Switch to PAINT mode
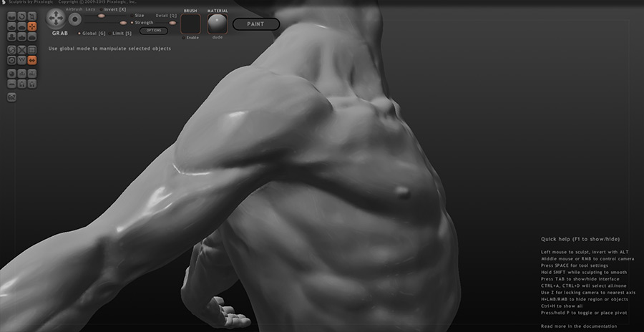The height and width of the screenshot is (332, 644). pos(255,24)
